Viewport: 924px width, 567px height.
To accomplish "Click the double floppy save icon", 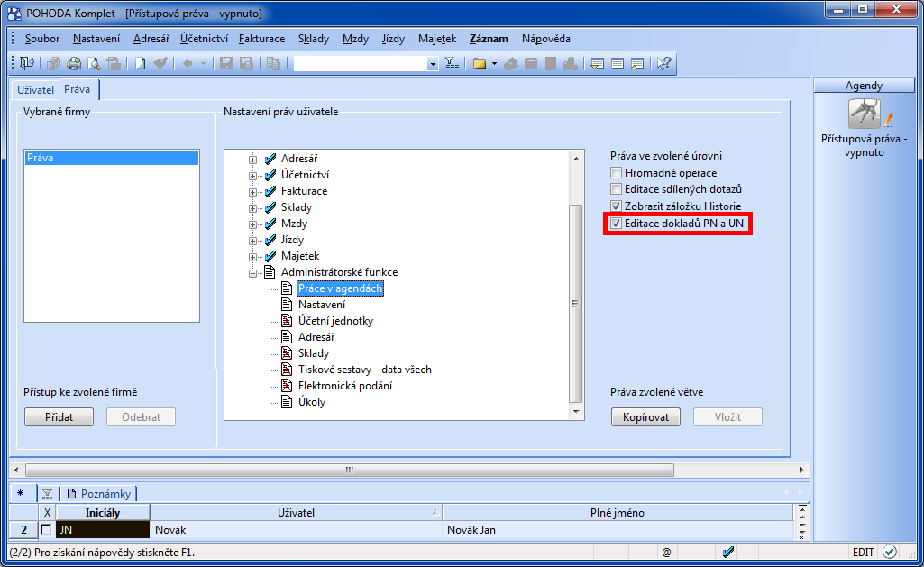I will [x=246, y=63].
